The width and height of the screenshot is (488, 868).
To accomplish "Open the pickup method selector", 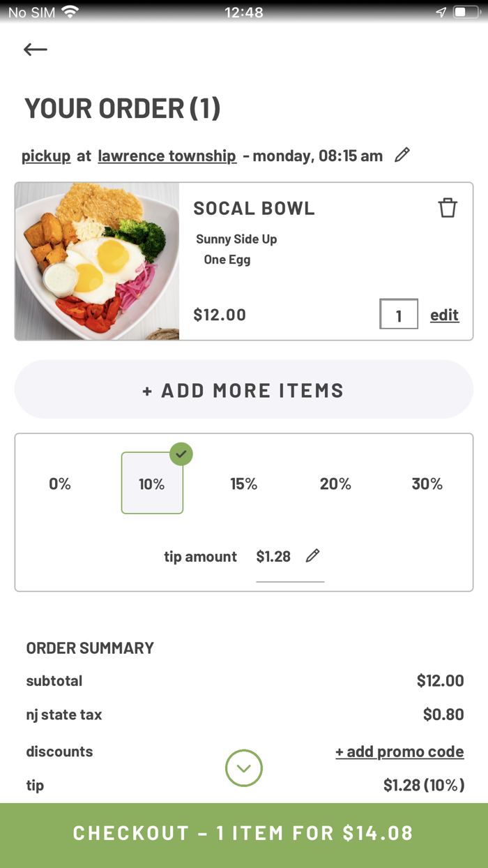I will click(45, 156).
